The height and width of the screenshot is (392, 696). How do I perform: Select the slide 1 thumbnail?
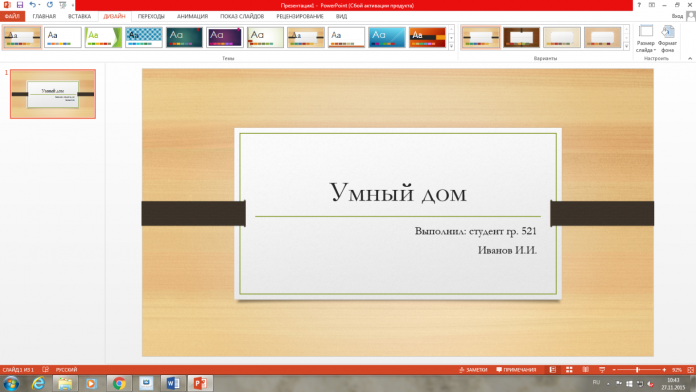(x=53, y=94)
